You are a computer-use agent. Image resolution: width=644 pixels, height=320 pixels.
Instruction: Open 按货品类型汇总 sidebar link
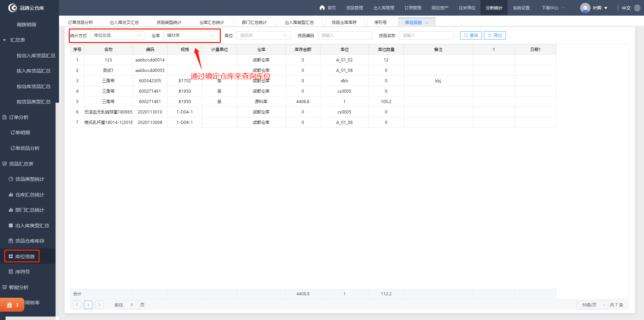pos(34,102)
